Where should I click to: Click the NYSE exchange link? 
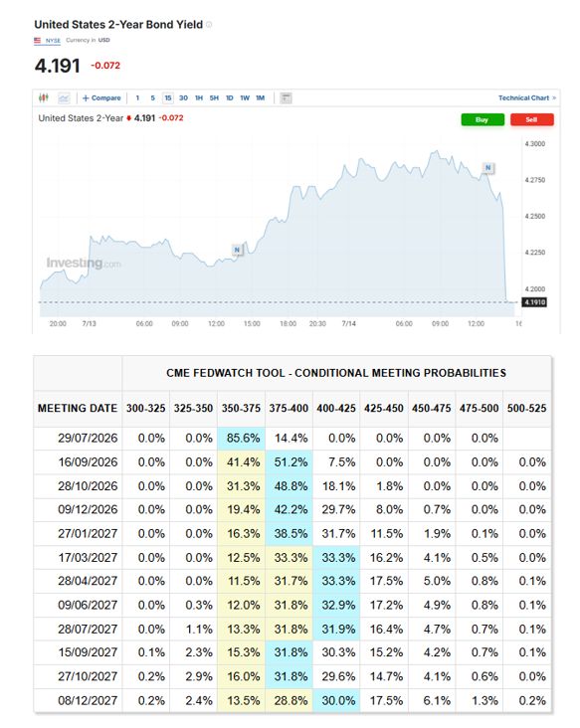pos(53,41)
